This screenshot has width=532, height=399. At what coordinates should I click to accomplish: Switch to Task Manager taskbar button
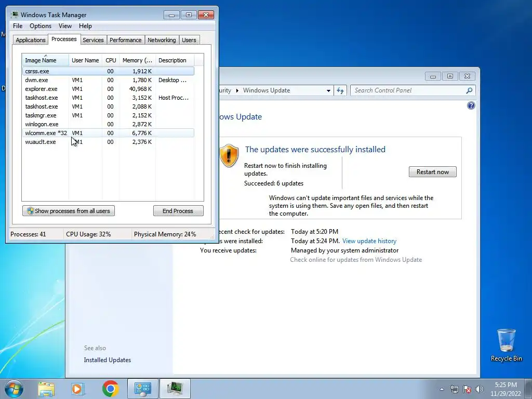(175, 389)
